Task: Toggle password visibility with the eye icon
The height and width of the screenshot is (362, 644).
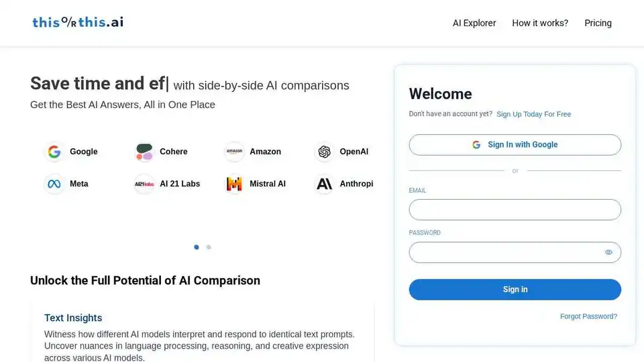Action: tap(608, 253)
